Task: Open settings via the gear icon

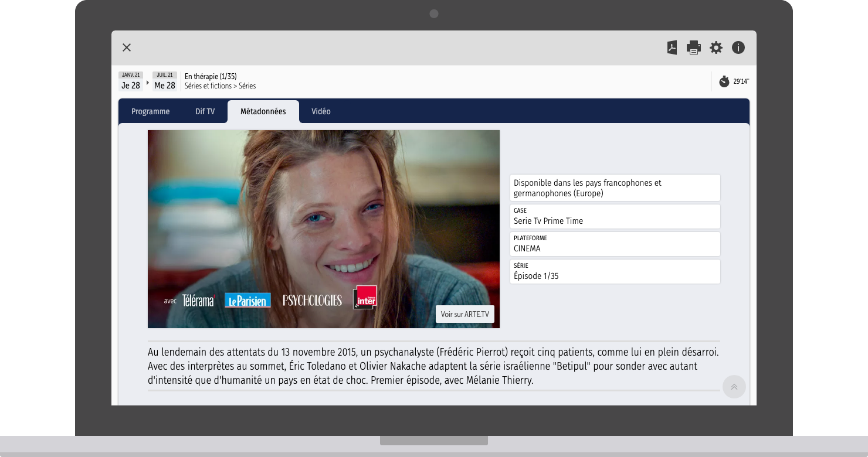Action: [716, 47]
